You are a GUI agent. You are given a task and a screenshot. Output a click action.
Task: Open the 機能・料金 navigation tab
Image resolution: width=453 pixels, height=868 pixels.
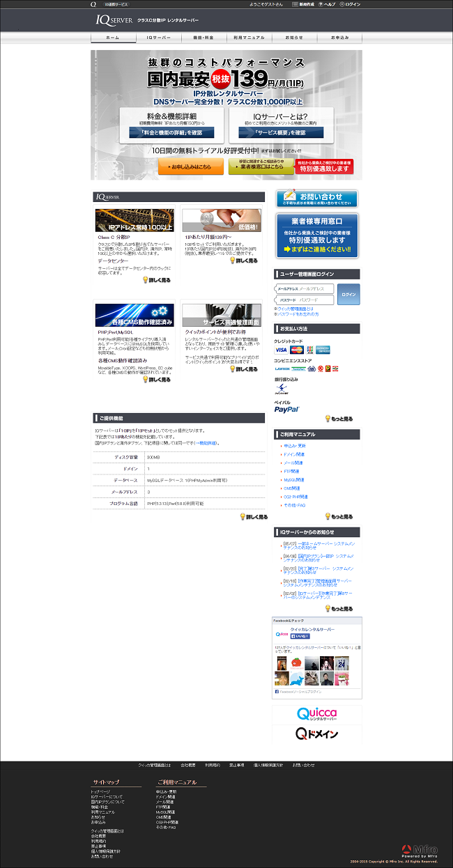pos(204,37)
